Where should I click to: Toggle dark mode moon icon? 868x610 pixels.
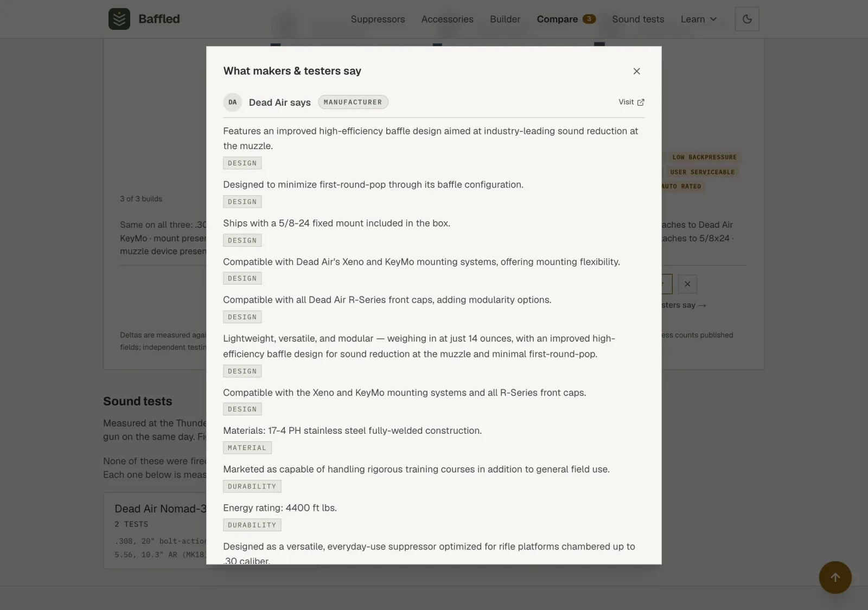point(747,19)
